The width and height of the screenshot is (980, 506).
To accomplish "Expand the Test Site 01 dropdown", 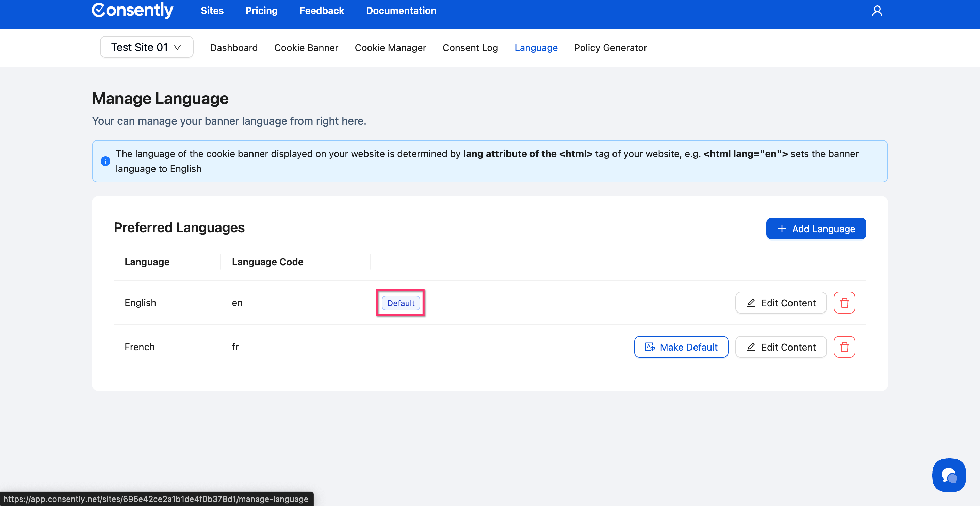I will pos(146,47).
